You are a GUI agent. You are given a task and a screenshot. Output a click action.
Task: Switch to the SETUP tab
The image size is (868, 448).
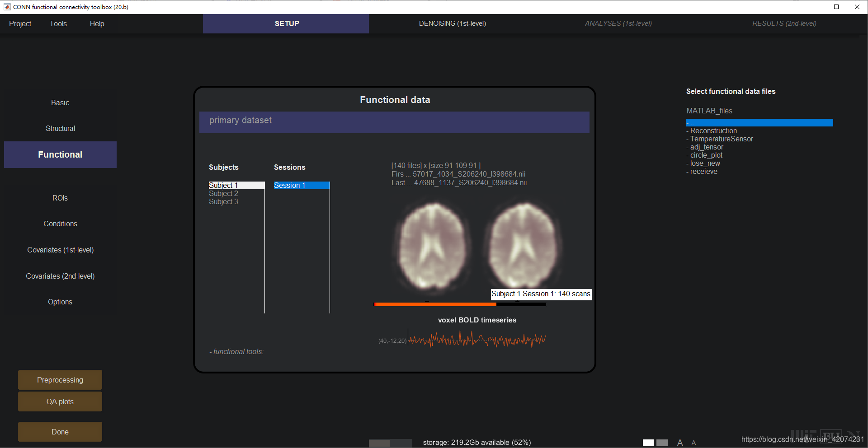point(286,23)
